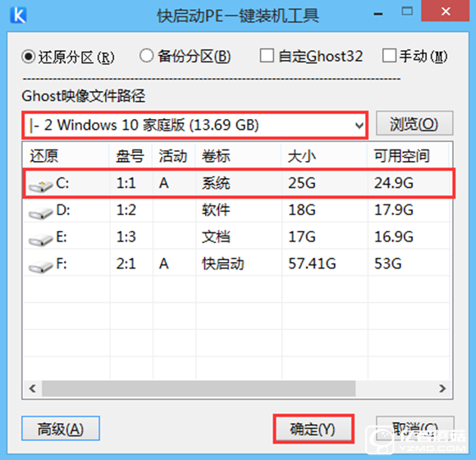The image size is (476, 460).
Task: Click the 浏览(O) button
Action: [x=414, y=123]
